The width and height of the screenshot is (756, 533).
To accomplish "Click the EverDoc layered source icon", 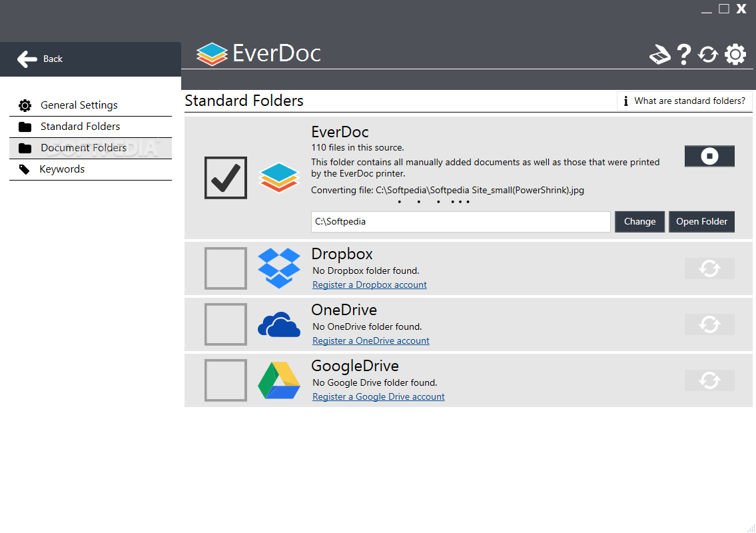I will [278, 177].
